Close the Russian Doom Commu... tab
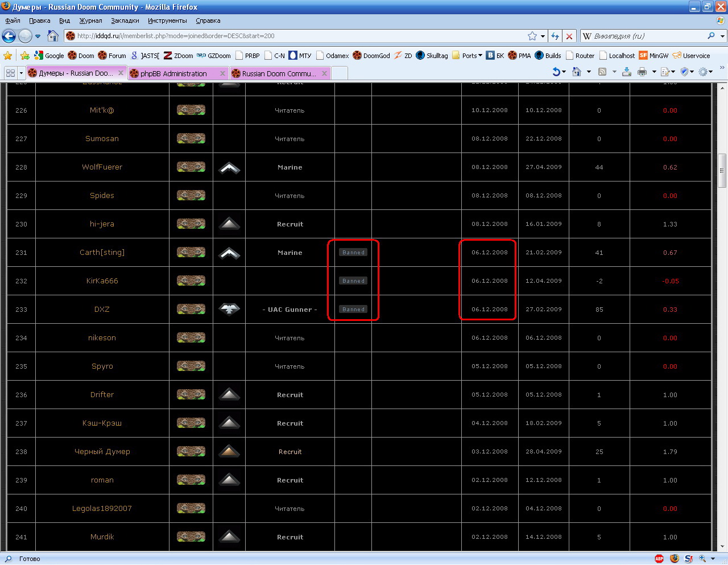The width and height of the screenshot is (728, 565). click(x=324, y=73)
